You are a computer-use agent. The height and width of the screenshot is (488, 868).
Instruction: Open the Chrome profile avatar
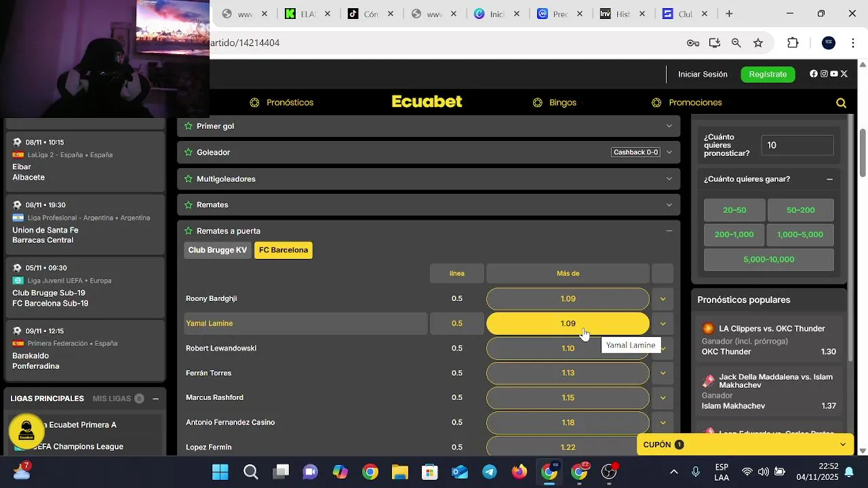[x=829, y=43]
